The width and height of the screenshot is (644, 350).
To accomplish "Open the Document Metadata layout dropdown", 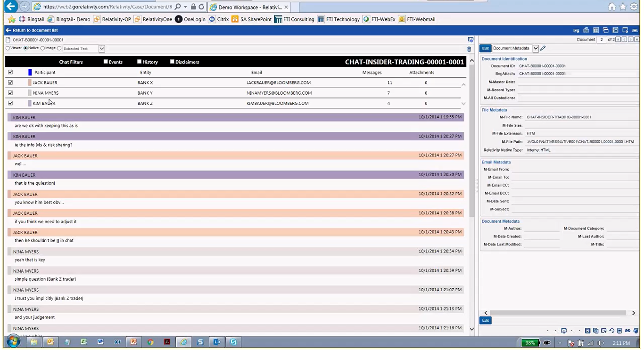I will [x=536, y=49].
